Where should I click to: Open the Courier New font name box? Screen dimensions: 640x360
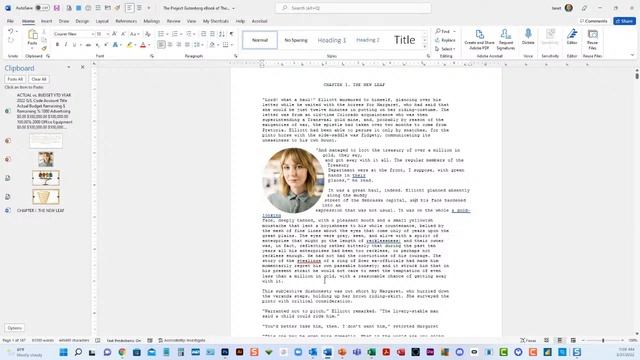(x=73, y=34)
